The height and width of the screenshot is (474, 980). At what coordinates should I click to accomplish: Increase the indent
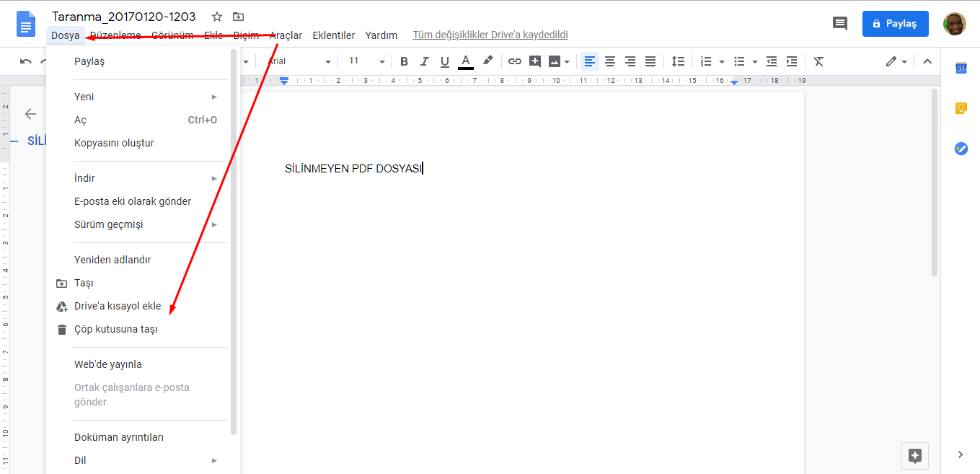click(792, 61)
